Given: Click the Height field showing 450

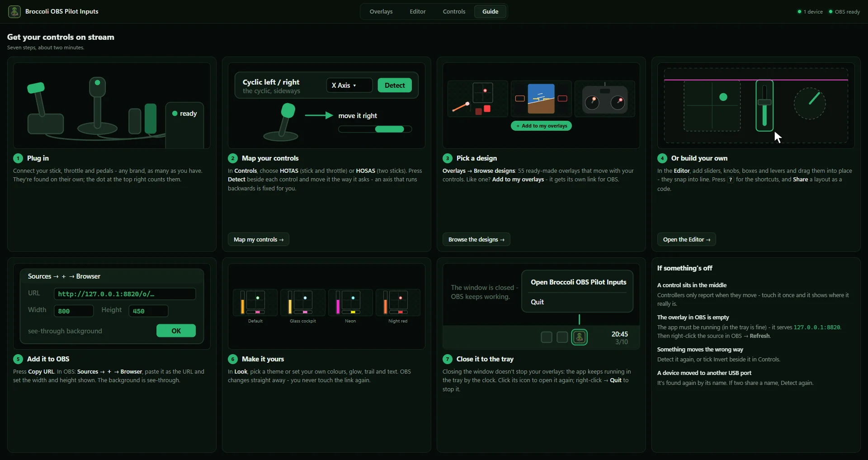Looking at the screenshot, I should point(148,311).
